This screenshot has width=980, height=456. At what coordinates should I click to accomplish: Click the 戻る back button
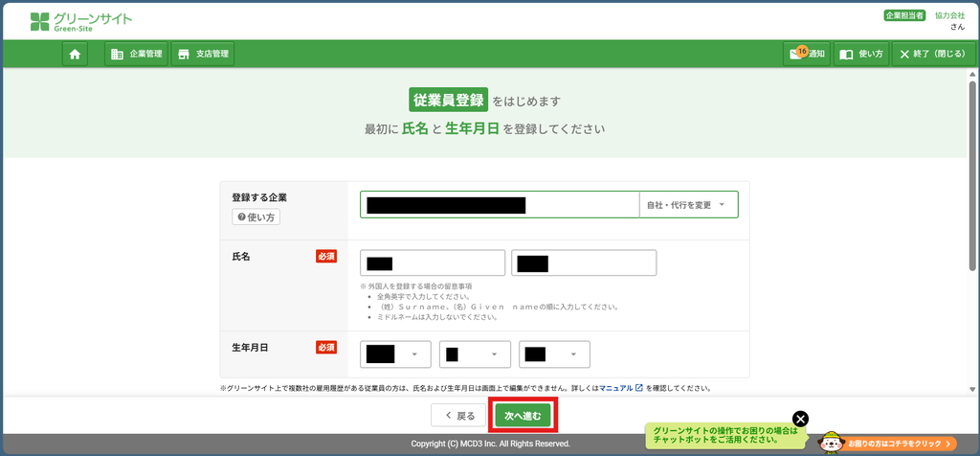tap(458, 416)
